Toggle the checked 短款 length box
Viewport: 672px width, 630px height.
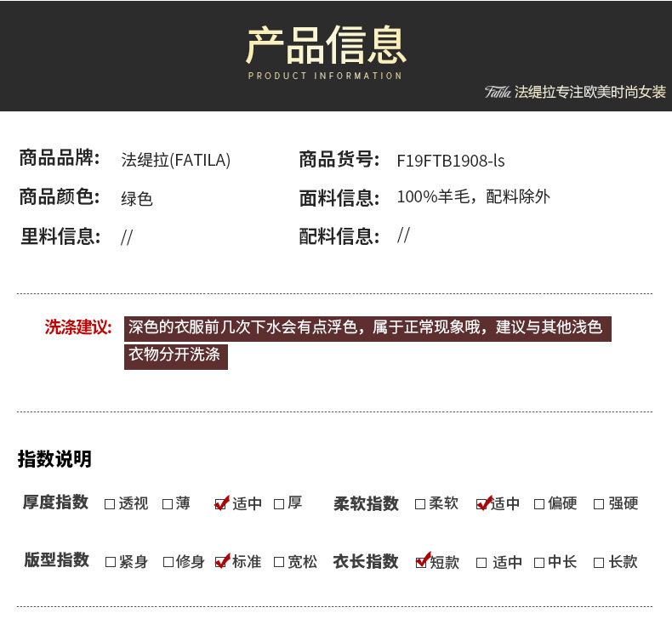[x=421, y=562]
